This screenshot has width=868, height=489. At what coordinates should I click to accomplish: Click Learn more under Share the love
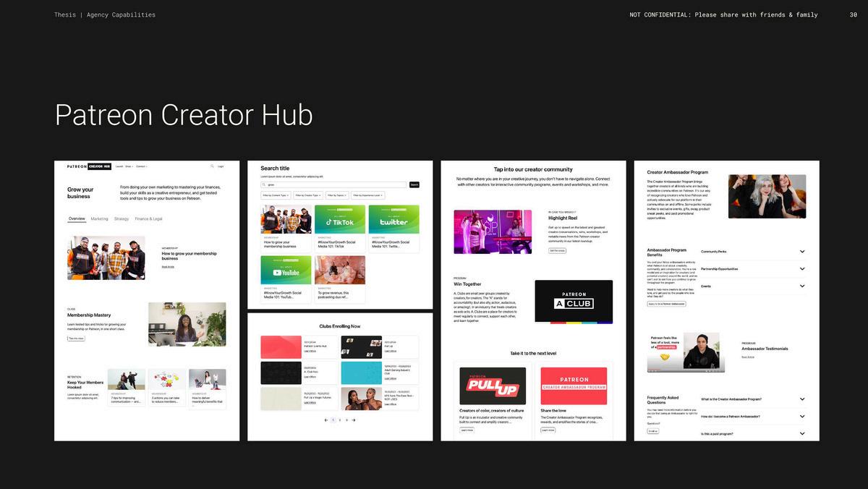point(548,430)
